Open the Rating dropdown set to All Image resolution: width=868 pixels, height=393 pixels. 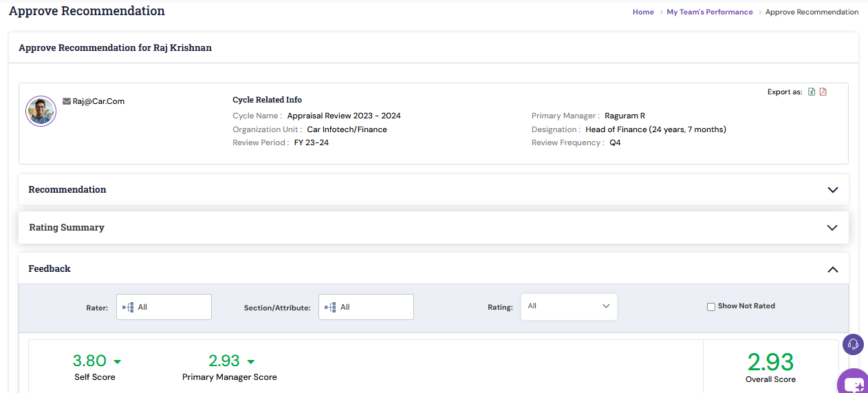569,306
